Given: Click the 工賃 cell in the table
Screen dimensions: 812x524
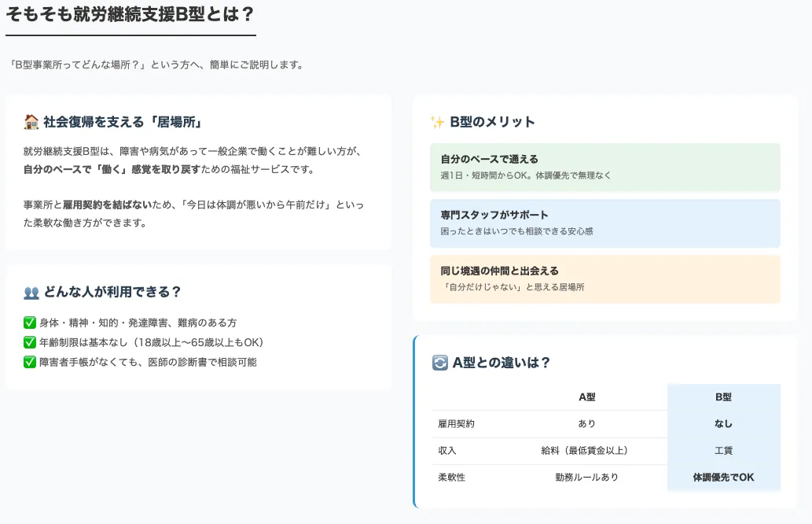Looking at the screenshot, I should (723, 451).
